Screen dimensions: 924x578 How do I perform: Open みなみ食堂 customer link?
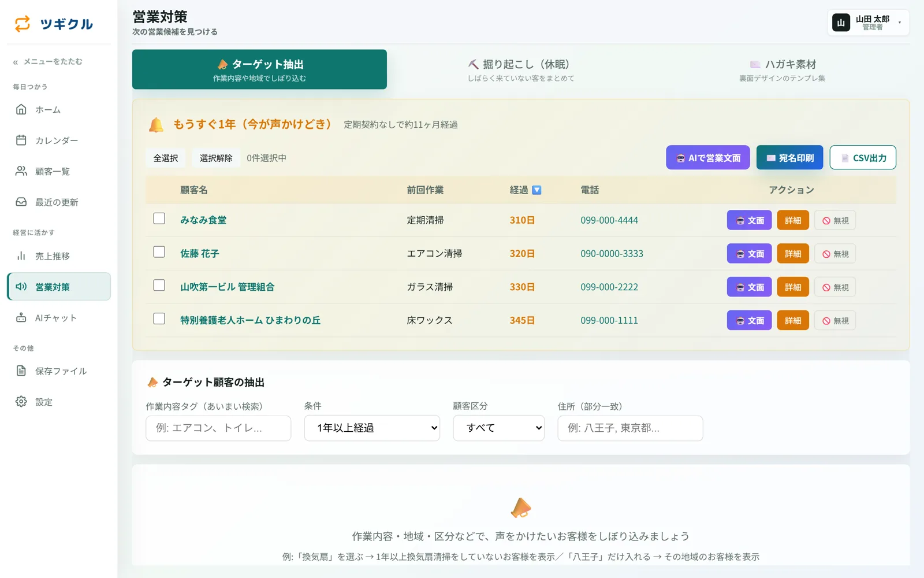point(203,220)
